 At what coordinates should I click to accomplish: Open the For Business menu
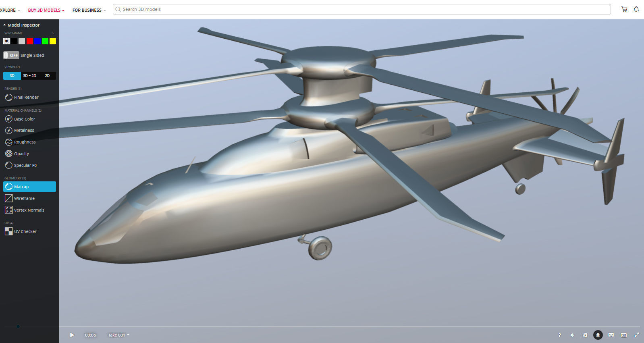click(x=89, y=10)
